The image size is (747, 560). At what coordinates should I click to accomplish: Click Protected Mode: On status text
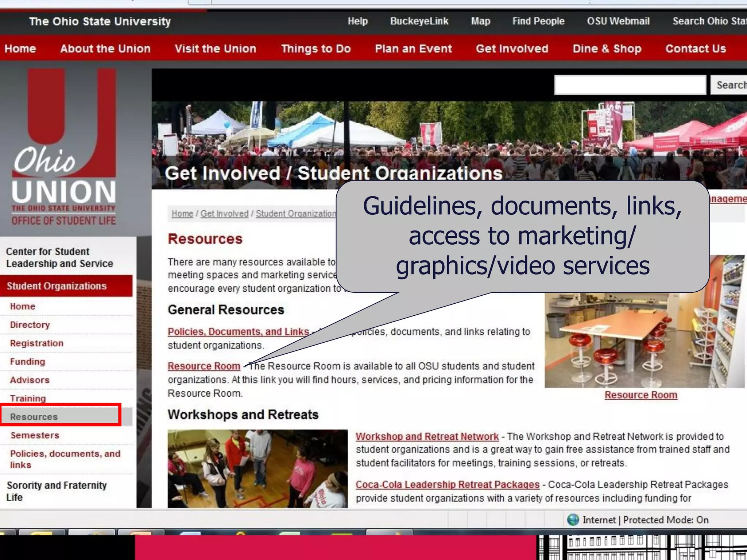point(666,520)
